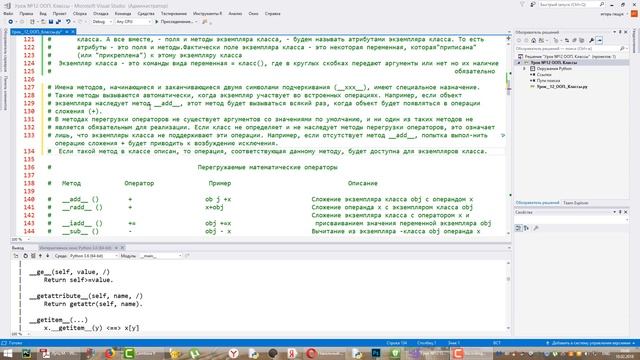Image resolution: width=640 pixels, height=360 pixels.
Task: Click add to source control in status bar
Action: coord(591,343)
